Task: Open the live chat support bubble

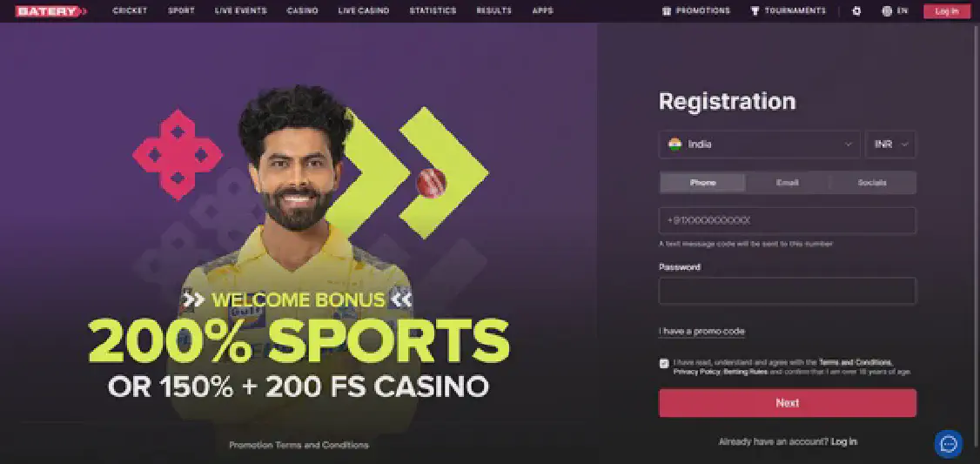Action: point(948,444)
